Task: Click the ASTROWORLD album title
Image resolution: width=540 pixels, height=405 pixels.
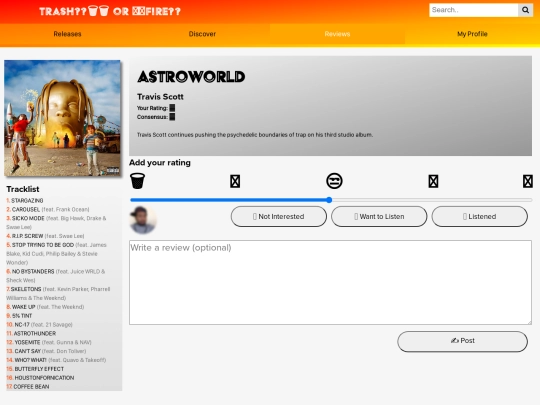Action: pyautogui.click(x=191, y=77)
